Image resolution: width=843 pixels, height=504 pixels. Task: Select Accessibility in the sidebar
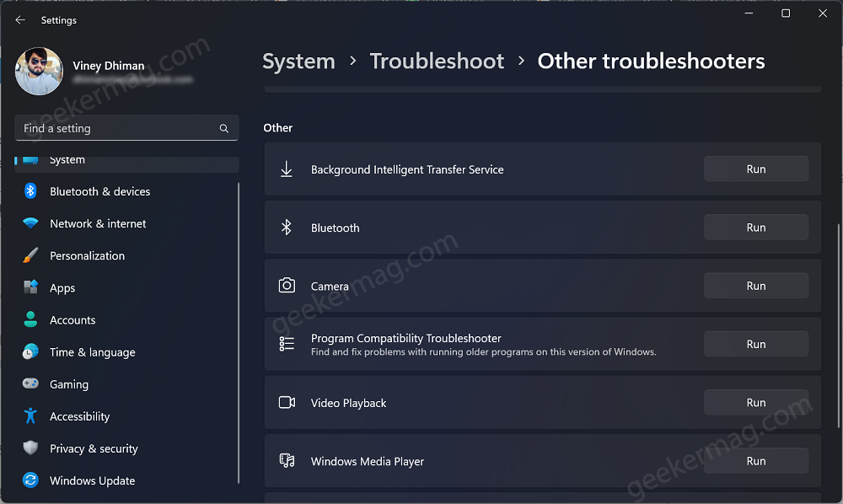127,416
